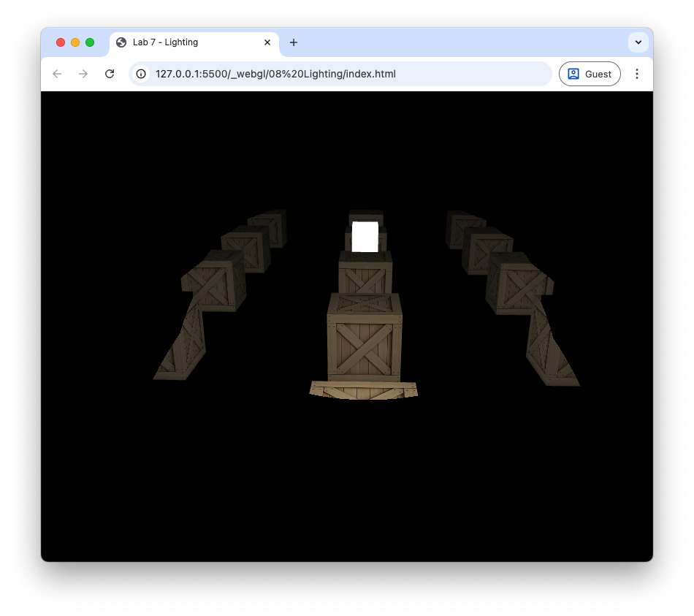Open a new tab with plus button
The height and width of the screenshot is (616, 694).
[x=294, y=42]
